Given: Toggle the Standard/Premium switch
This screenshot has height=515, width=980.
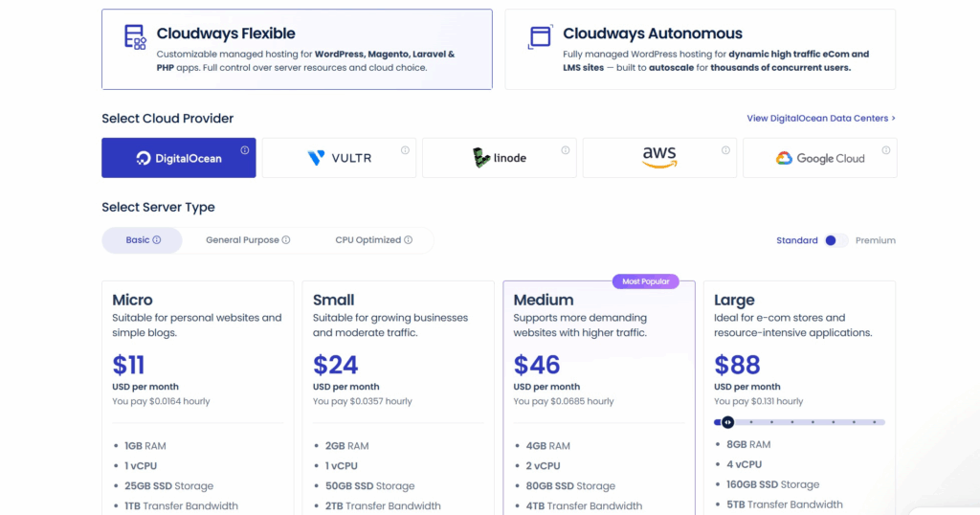Looking at the screenshot, I should pos(835,240).
